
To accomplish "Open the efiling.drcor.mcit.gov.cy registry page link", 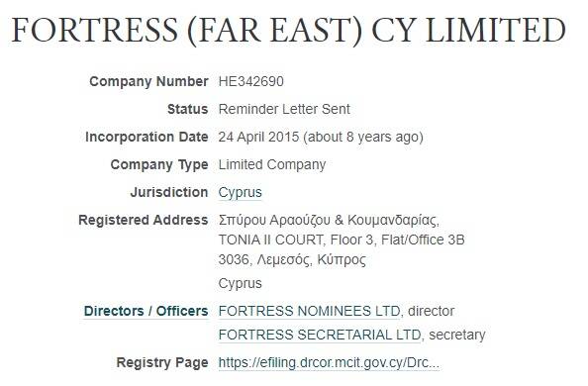I will pyautogui.click(x=329, y=363).
